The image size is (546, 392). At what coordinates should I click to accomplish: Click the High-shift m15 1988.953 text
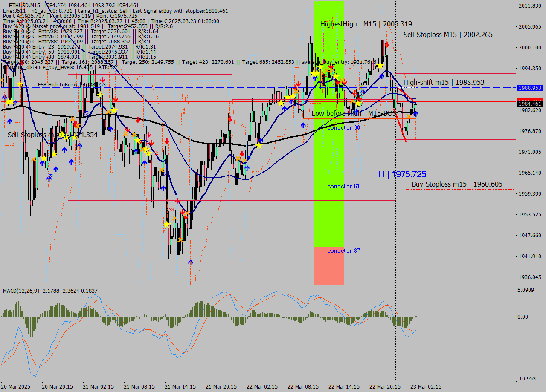tap(444, 82)
